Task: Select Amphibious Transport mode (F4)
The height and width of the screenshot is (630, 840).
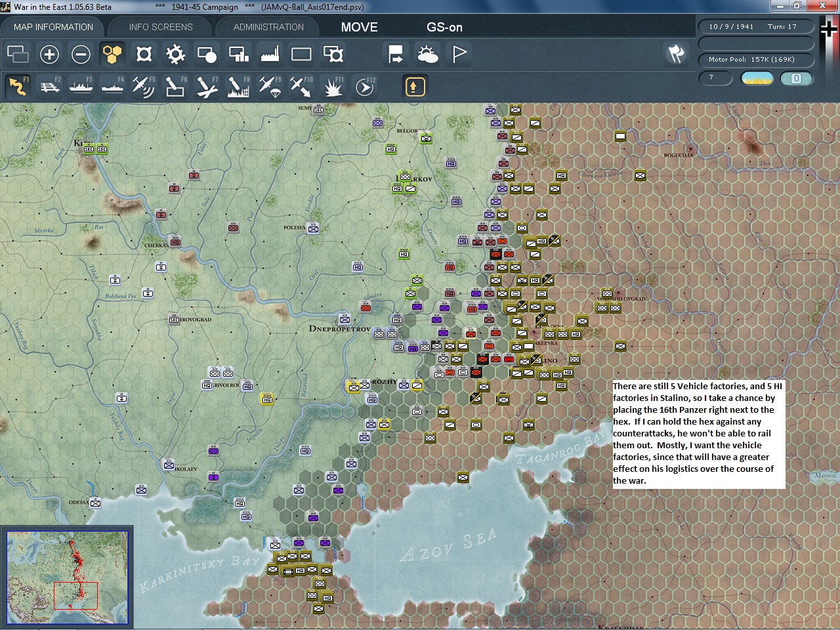Action: tap(112, 86)
